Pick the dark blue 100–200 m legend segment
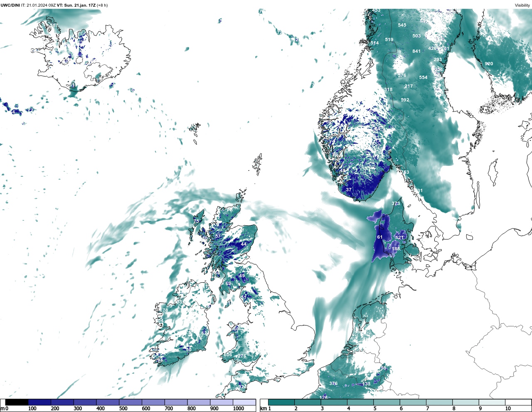 click(x=39, y=402)
